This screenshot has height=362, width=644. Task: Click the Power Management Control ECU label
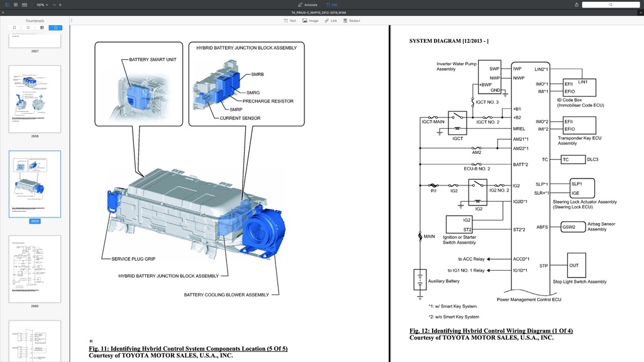529,300
